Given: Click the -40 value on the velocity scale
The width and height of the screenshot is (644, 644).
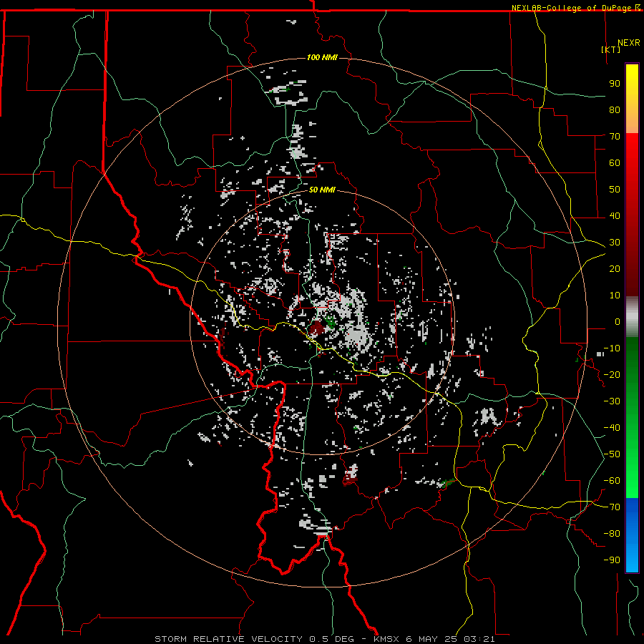Looking at the screenshot, I should (612, 428).
